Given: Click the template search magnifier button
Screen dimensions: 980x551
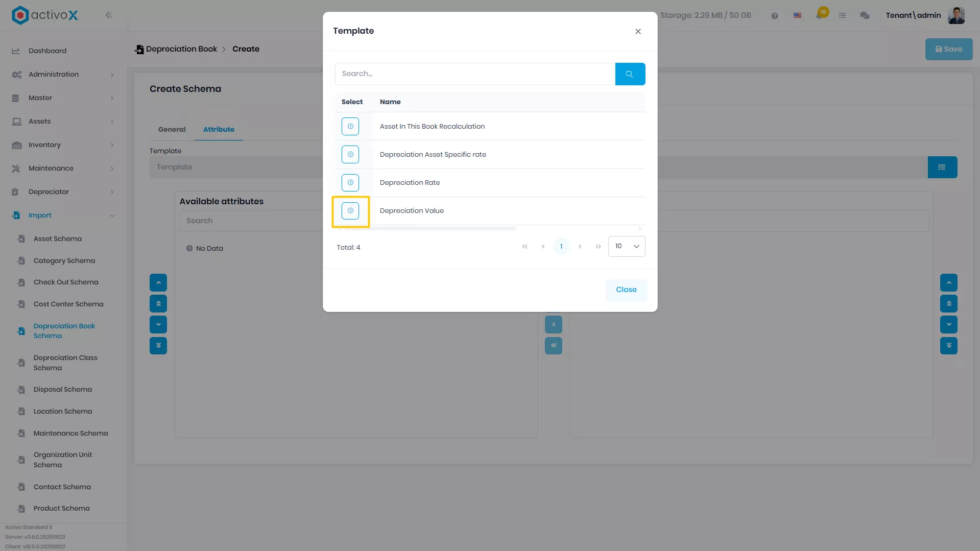Looking at the screenshot, I should tap(630, 74).
